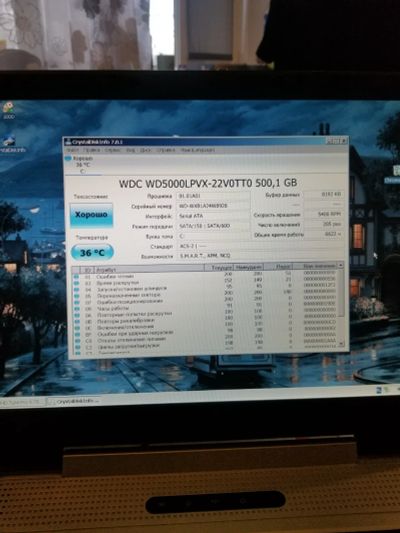Click the 36 °C temperature button

point(92,253)
